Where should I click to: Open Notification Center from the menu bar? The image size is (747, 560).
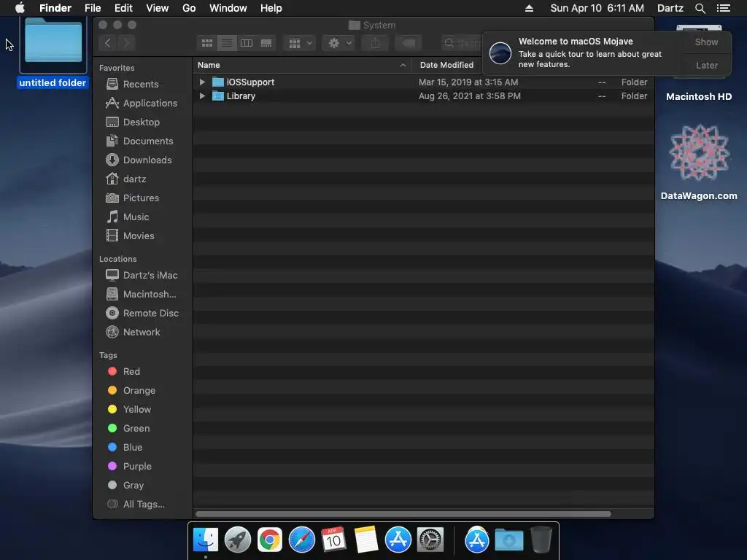pos(723,8)
